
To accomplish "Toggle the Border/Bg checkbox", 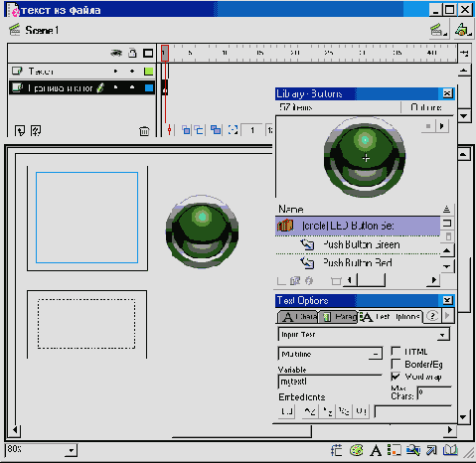I will [x=396, y=364].
